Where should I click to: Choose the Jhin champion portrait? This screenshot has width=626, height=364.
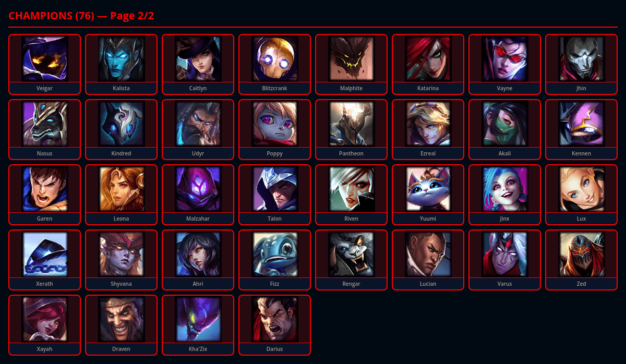(x=582, y=58)
